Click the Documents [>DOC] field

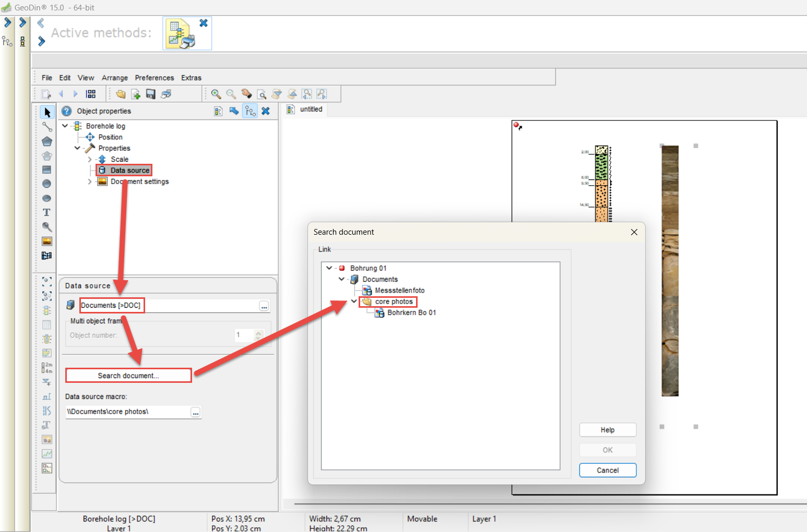tap(169, 306)
